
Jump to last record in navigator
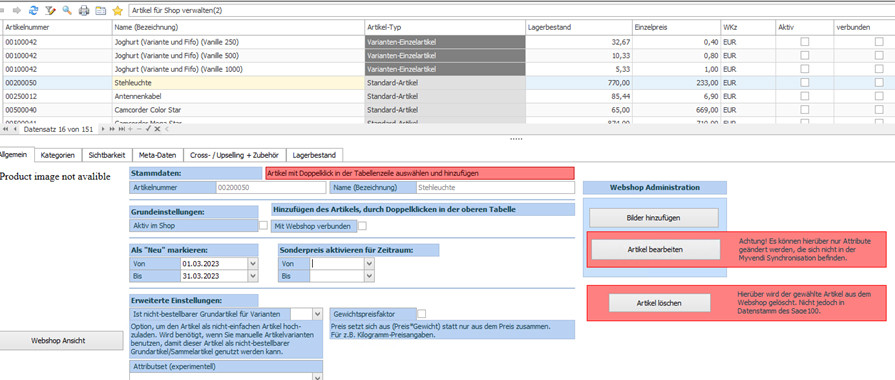(x=121, y=129)
